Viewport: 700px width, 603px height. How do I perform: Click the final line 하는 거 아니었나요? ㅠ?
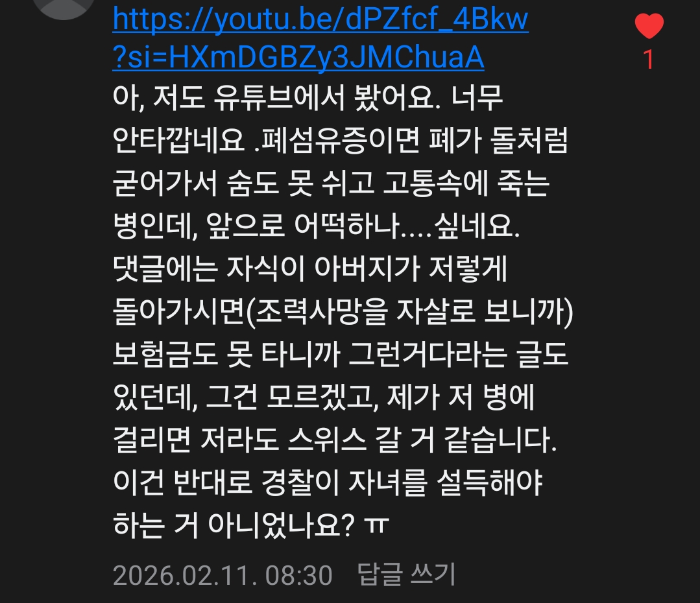(251, 525)
